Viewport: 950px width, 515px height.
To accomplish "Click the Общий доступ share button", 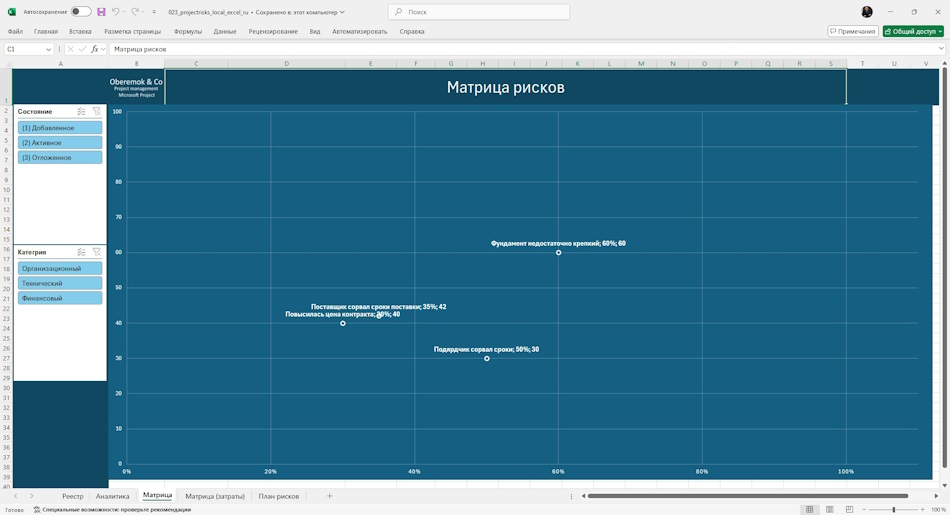I will pos(912,31).
